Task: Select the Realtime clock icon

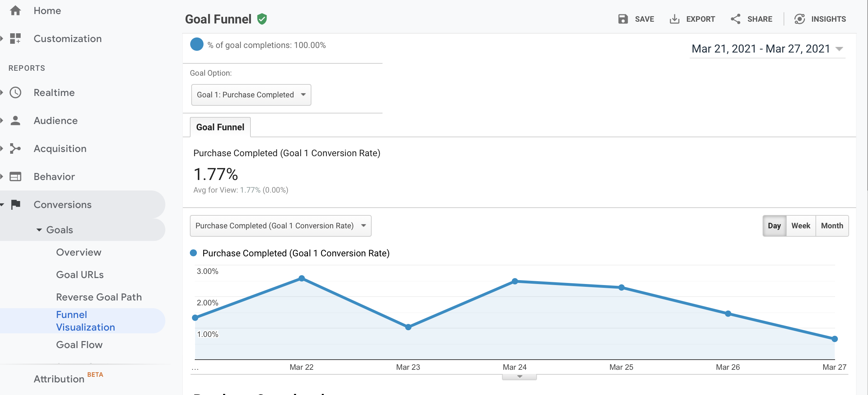Action: 16,92
